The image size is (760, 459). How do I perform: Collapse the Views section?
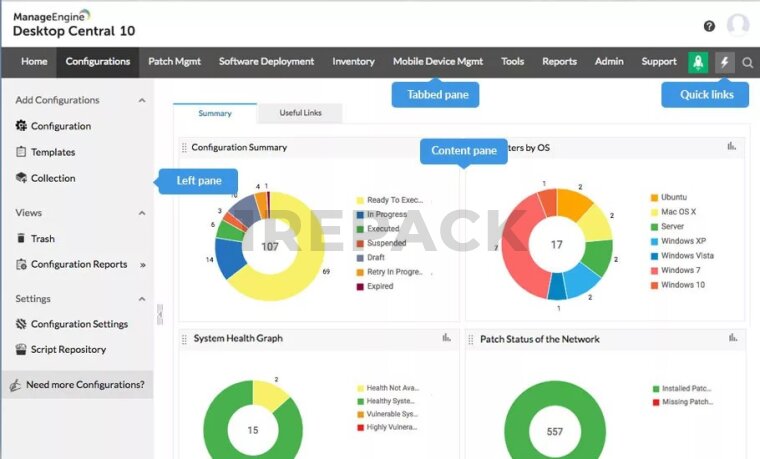coord(142,213)
